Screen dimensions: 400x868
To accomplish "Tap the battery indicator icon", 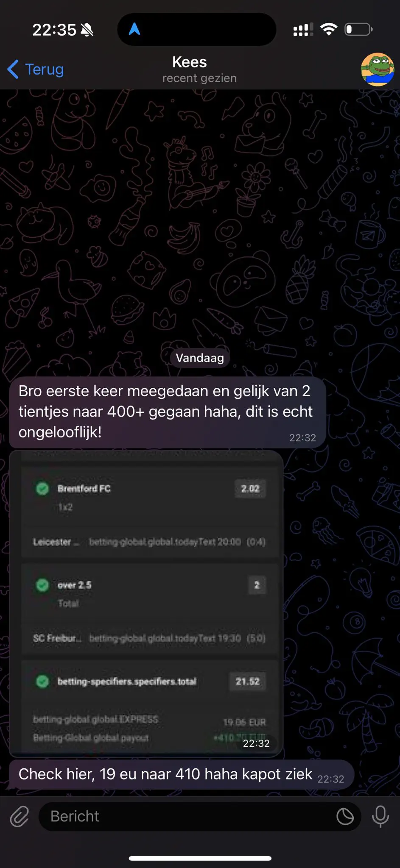I will pos(358,29).
